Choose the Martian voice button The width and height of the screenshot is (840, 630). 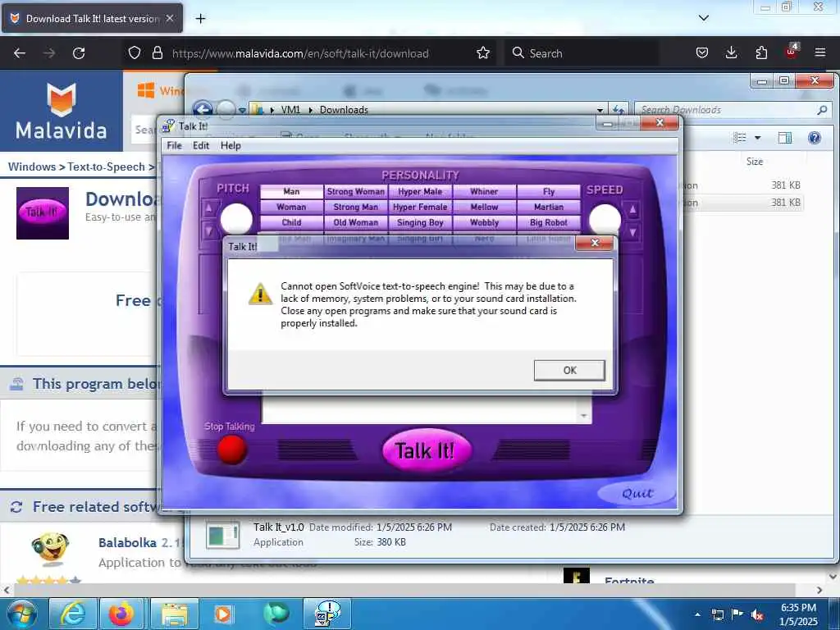(x=549, y=207)
